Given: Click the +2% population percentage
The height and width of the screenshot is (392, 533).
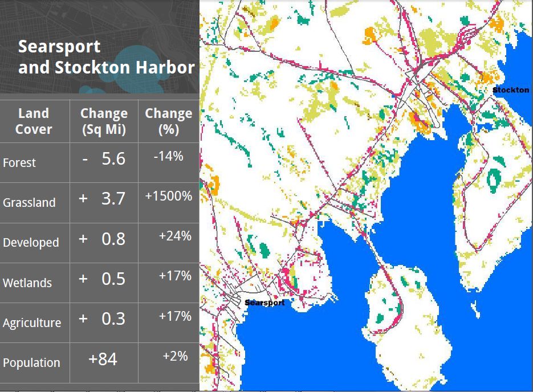Looking at the screenshot, I should (175, 356).
